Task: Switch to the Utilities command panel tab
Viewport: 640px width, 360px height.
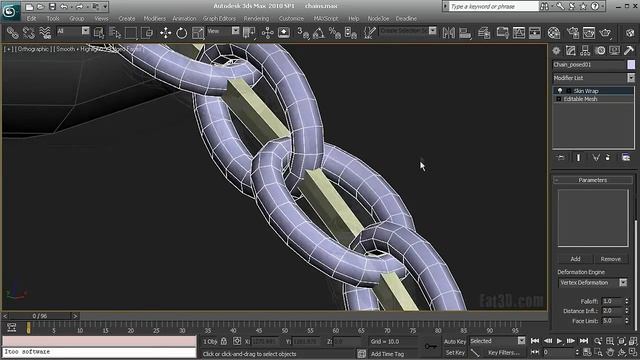Action: tap(629, 51)
